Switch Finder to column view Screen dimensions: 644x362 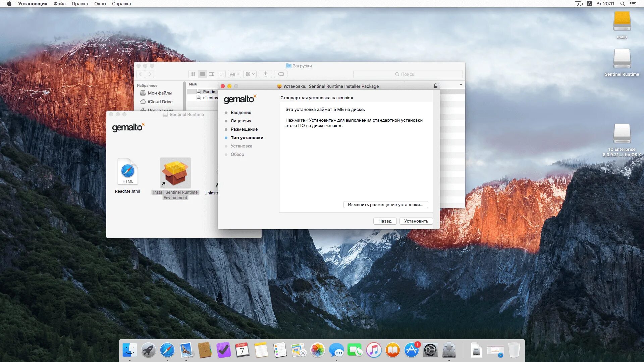[212, 74]
